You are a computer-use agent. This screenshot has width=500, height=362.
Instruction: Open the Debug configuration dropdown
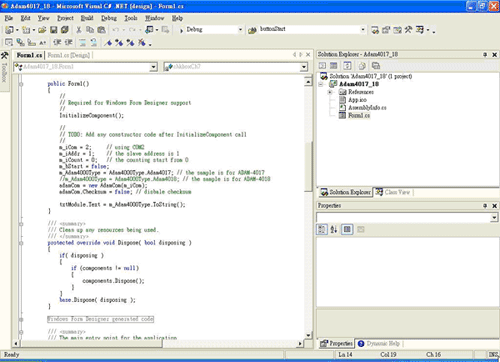pyautogui.click(x=240, y=30)
